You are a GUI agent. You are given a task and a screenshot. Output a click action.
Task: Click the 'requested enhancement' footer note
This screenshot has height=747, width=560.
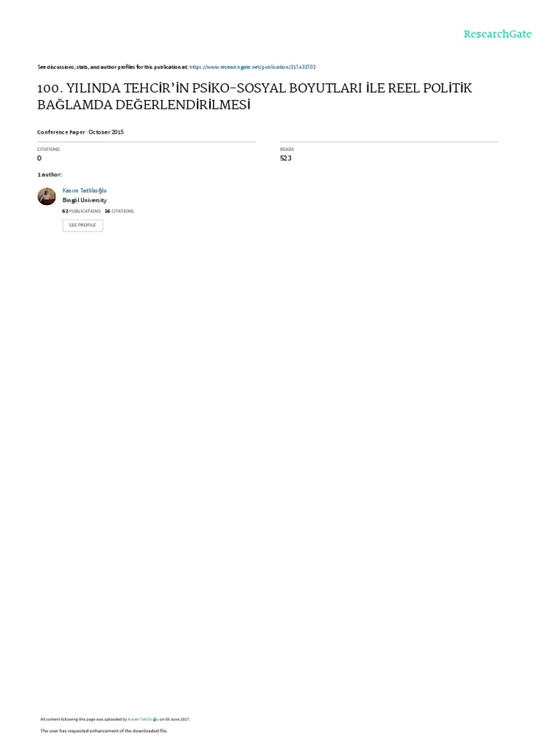pyautogui.click(x=104, y=731)
